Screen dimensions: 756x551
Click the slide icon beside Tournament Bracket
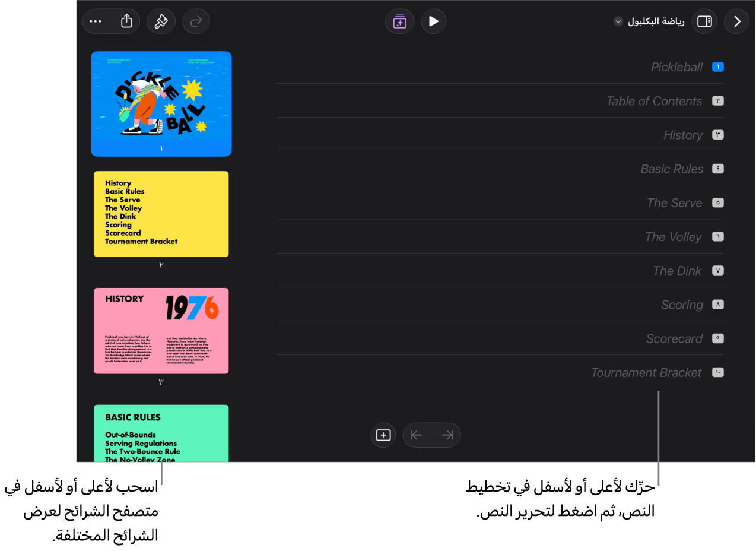coord(717,372)
